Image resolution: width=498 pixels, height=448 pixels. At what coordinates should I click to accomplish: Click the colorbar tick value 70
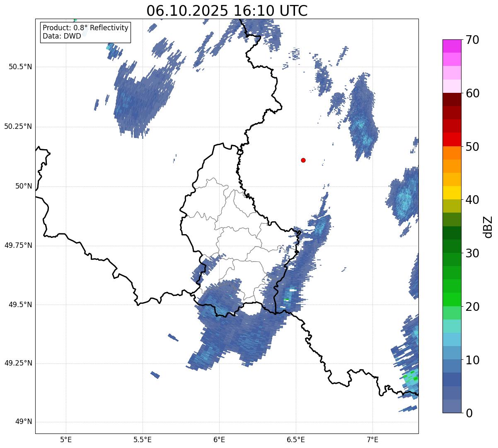pos(472,40)
